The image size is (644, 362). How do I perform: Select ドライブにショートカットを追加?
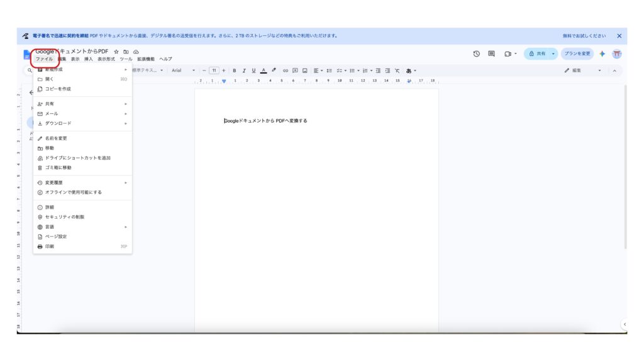[82, 158]
